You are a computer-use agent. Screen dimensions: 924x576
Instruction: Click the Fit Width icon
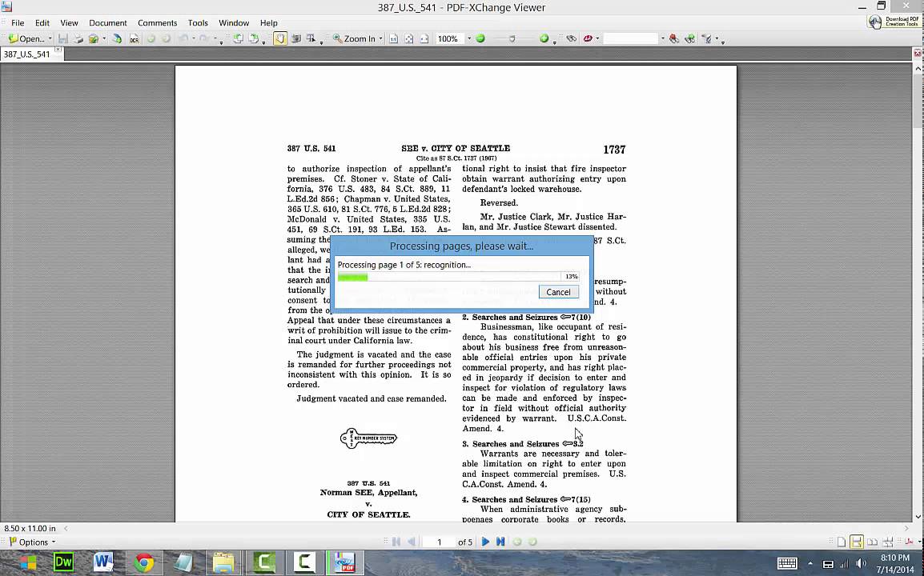(424, 38)
